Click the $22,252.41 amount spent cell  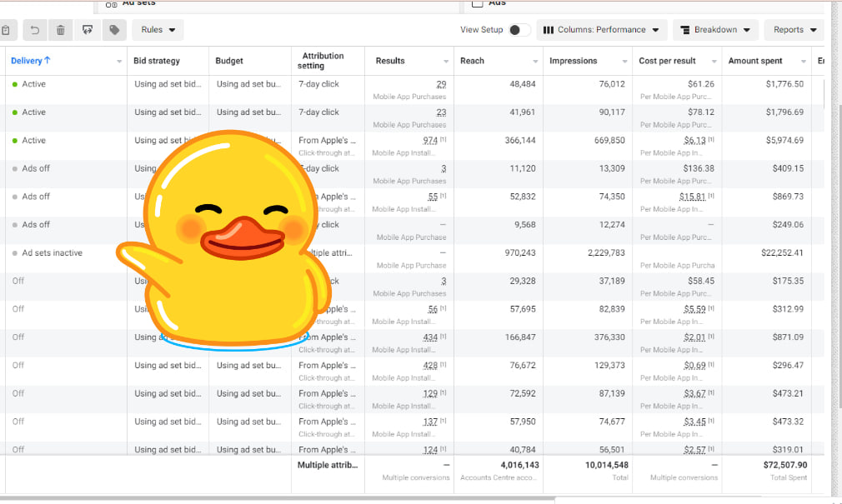point(782,252)
